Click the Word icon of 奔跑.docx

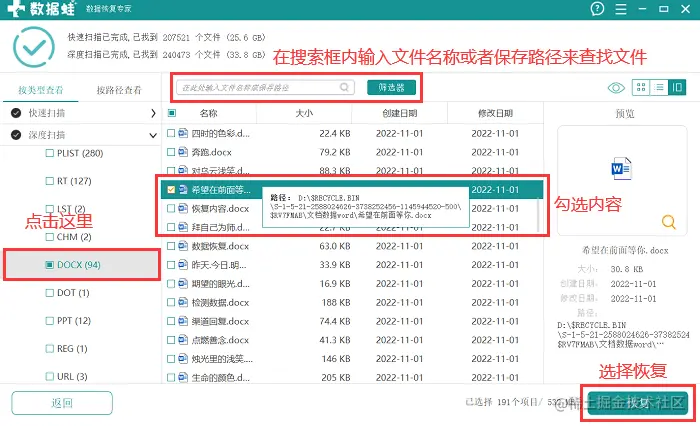[x=183, y=152]
